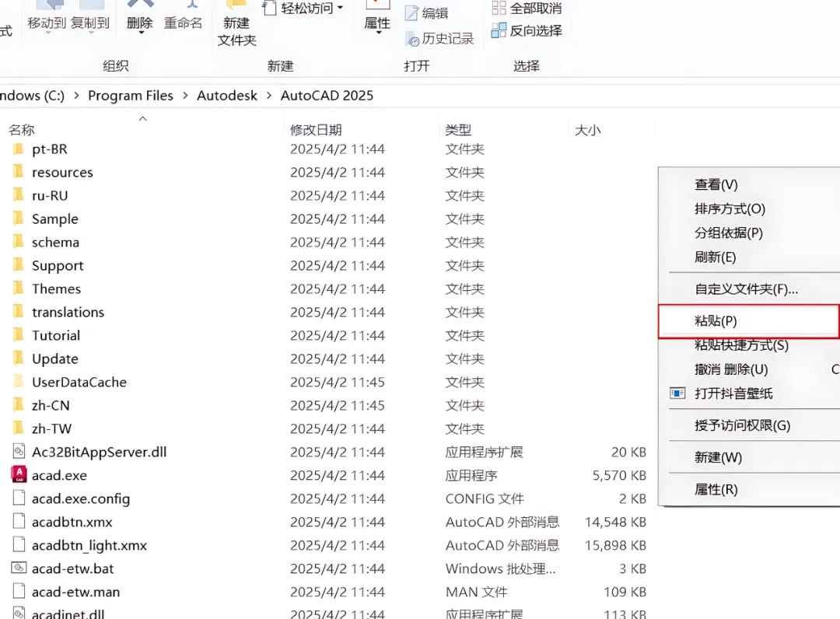840x619 pixels.
Task: Click the acad.exe.config file icon
Action: click(x=19, y=498)
